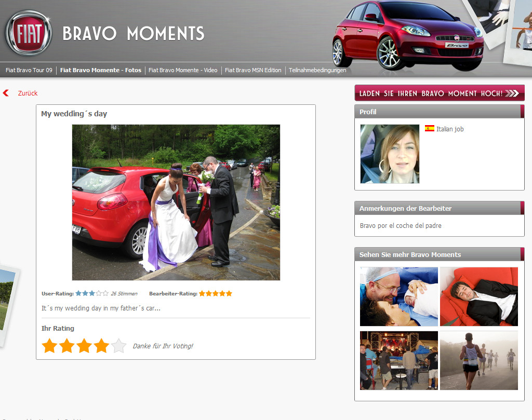Rate the photo one star under Ihr Rating
Screen dimensions: 532x420
[49, 346]
